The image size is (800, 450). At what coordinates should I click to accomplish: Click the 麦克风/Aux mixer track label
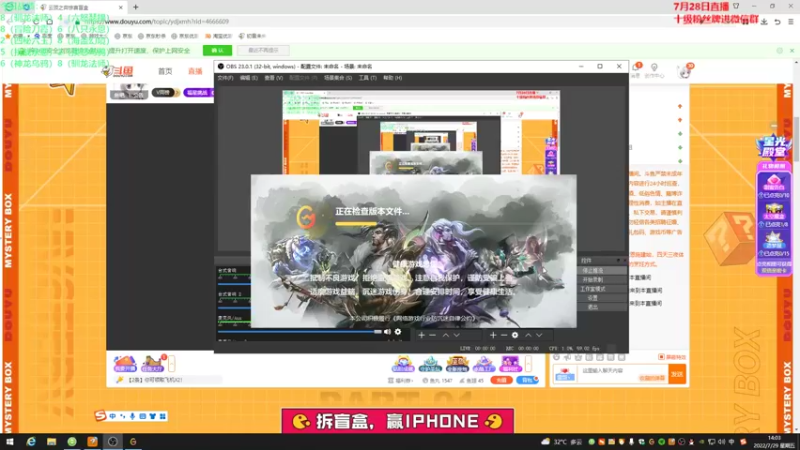(x=230, y=318)
